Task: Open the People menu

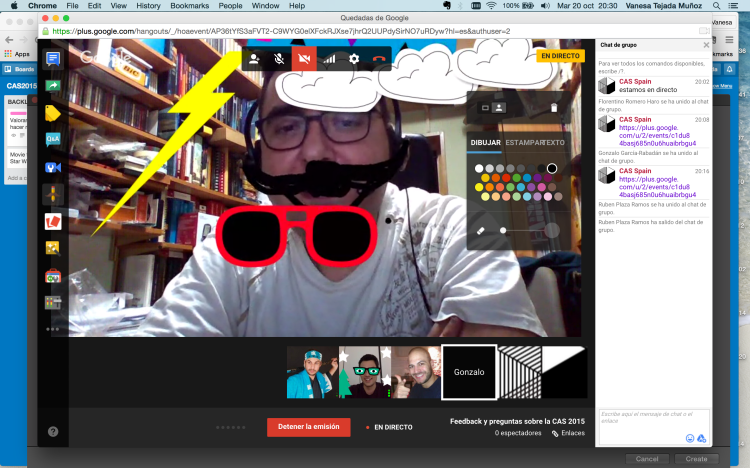Action: pyautogui.click(x=231, y=6)
